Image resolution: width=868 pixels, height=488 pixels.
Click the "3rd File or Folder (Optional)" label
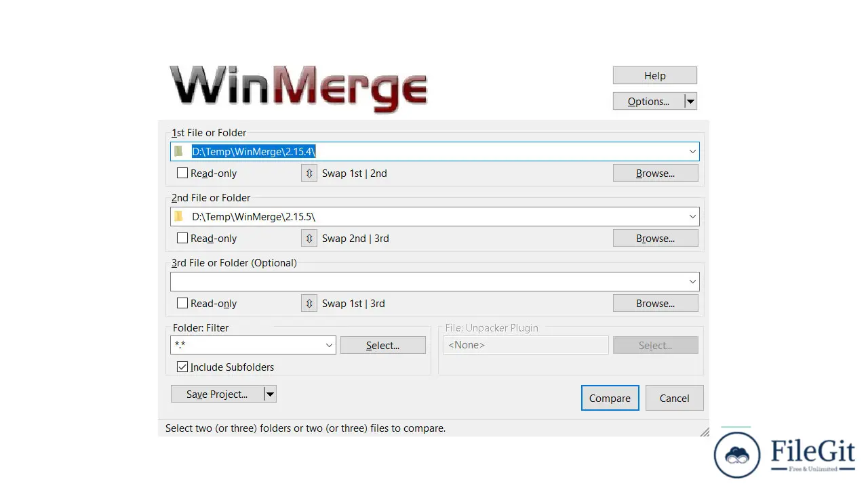234,263
